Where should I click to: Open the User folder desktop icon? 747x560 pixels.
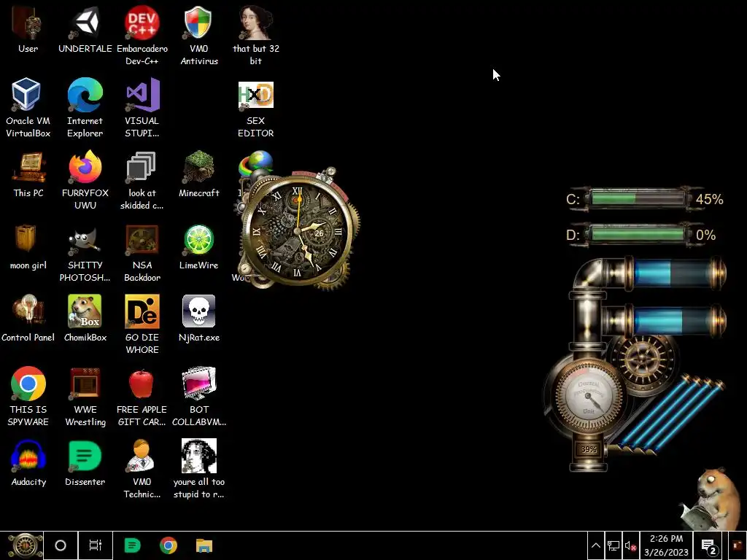[28, 30]
